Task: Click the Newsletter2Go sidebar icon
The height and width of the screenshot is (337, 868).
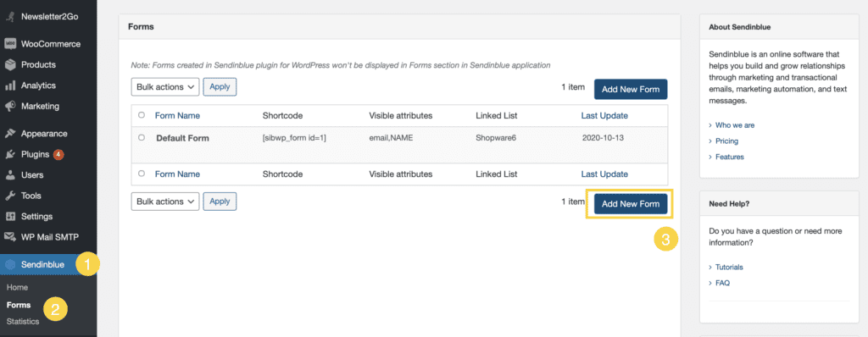Action: coord(10,17)
